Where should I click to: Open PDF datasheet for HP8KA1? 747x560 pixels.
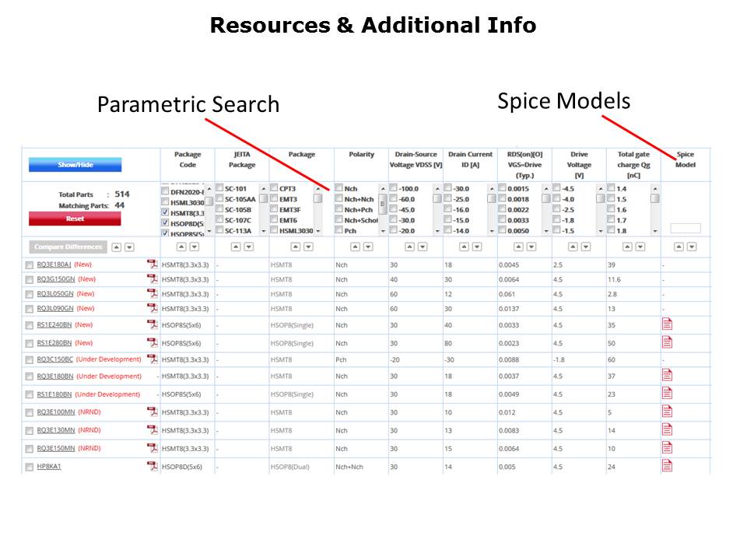153,466
